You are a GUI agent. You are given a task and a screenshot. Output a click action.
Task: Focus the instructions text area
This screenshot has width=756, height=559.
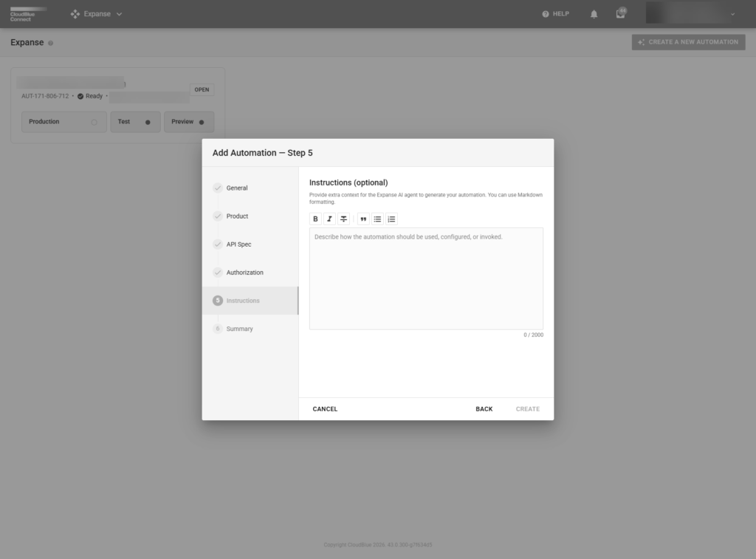(426, 279)
